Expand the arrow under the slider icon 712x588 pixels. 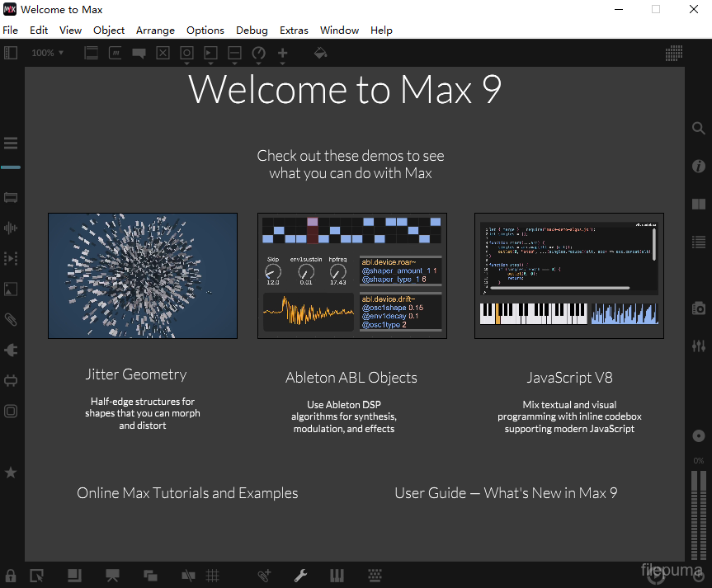coord(235,64)
